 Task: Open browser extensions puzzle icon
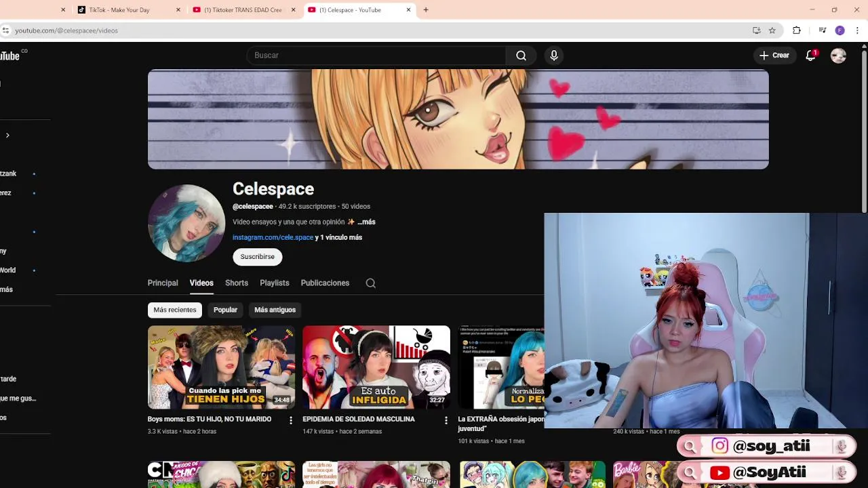[797, 30]
